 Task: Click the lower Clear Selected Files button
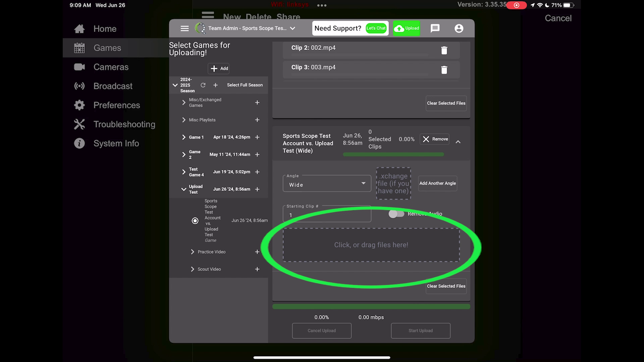446,286
